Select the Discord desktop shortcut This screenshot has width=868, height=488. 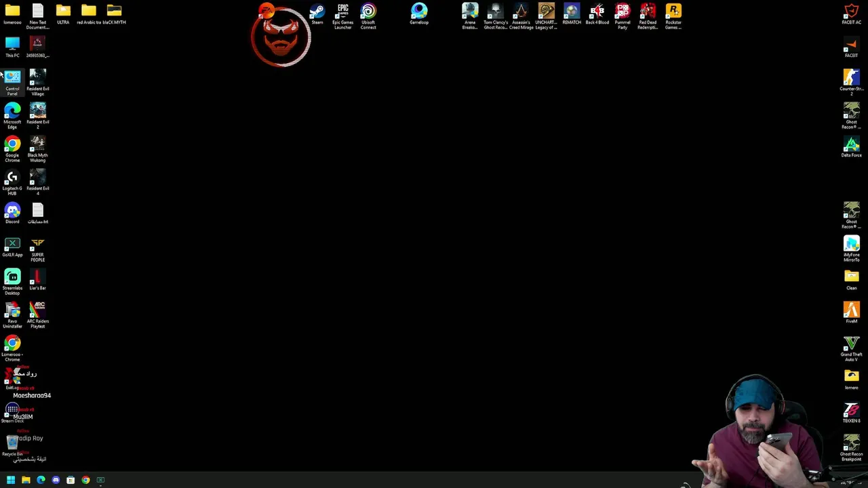coord(12,213)
